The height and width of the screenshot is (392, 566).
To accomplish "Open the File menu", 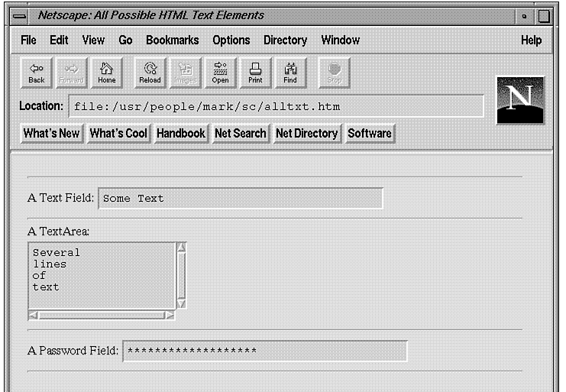I will (x=28, y=40).
